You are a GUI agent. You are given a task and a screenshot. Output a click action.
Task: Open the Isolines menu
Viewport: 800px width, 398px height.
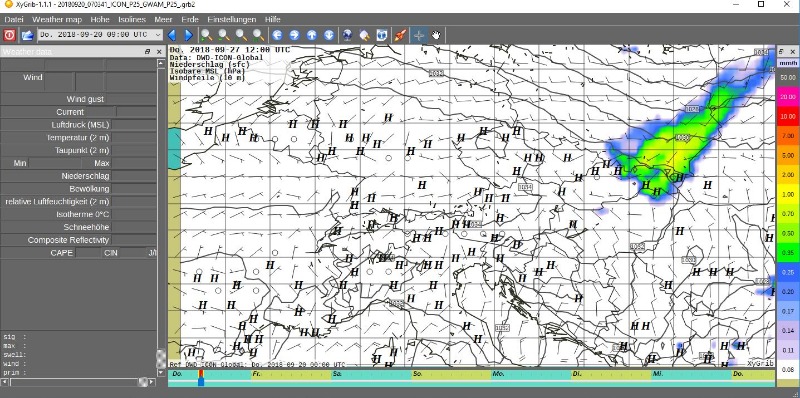(132, 19)
